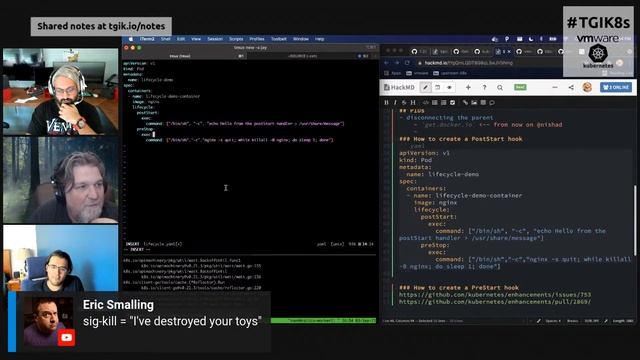
Task: Switch HackMD to split both view
Action: click(438, 87)
